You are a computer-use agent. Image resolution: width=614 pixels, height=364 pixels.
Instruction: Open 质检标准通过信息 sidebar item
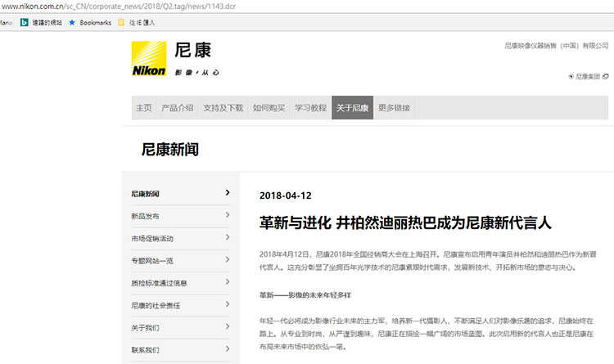pos(159,283)
